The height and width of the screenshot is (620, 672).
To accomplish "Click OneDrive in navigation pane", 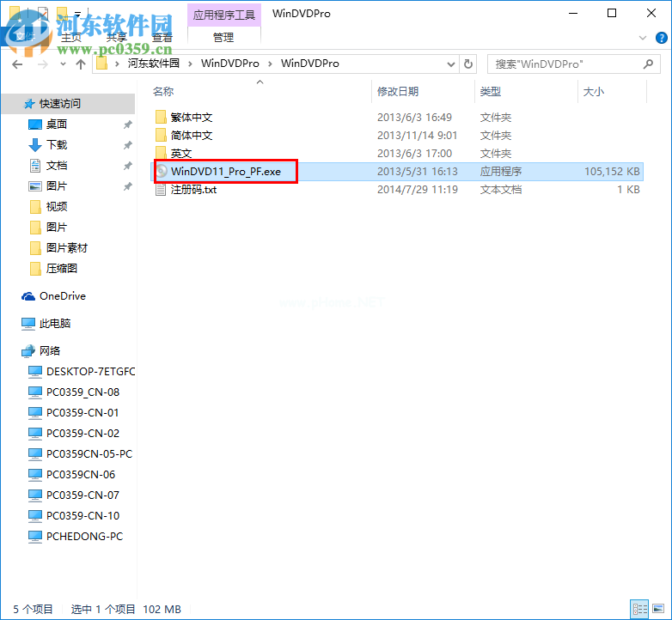I will pyautogui.click(x=62, y=296).
